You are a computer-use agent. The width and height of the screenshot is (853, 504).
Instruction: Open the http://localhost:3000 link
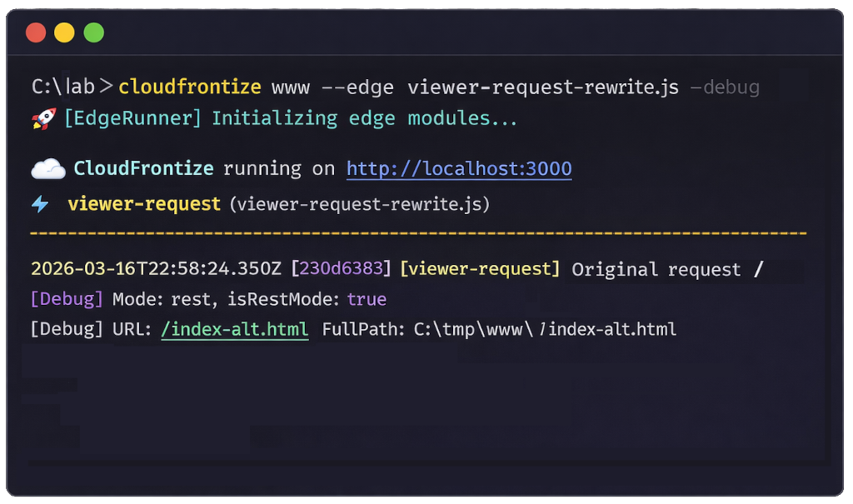pyautogui.click(x=459, y=169)
